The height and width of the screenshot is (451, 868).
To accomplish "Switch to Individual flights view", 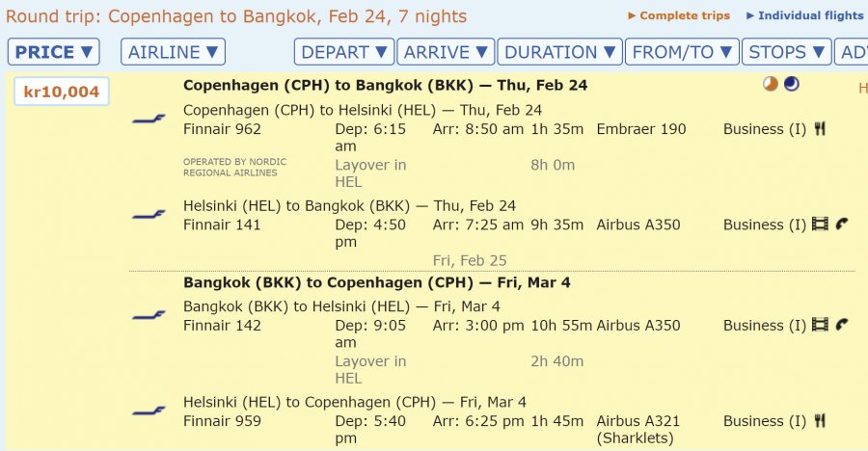I will click(x=804, y=15).
